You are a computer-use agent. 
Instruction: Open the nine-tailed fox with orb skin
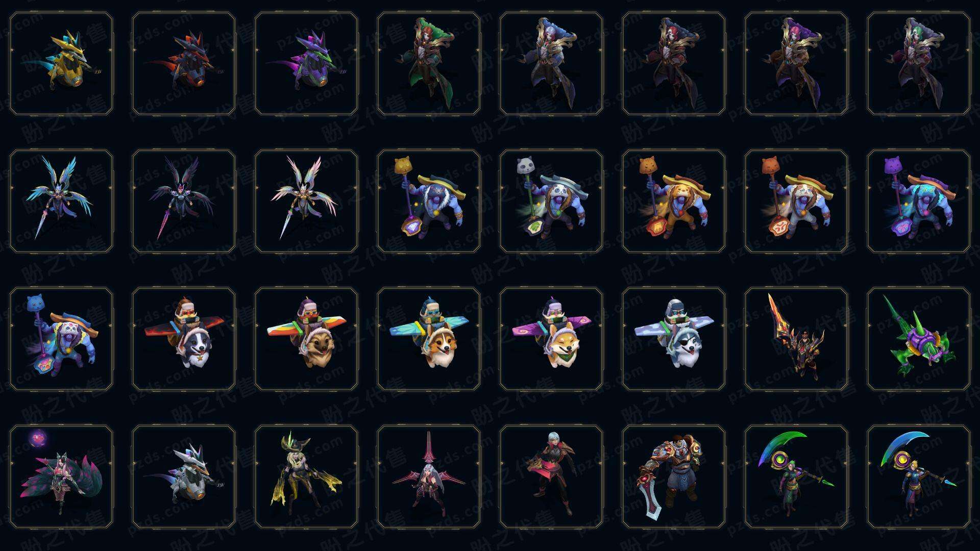(61, 477)
